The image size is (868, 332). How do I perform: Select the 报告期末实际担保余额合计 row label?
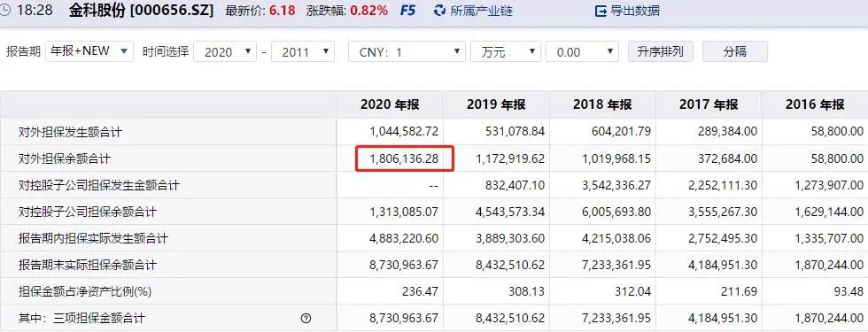(x=88, y=265)
